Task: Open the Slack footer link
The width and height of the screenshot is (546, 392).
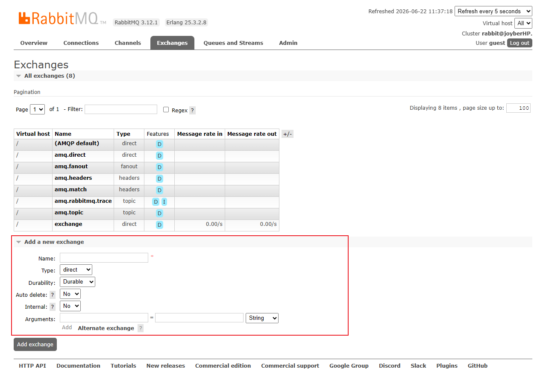Action: tap(418, 366)
